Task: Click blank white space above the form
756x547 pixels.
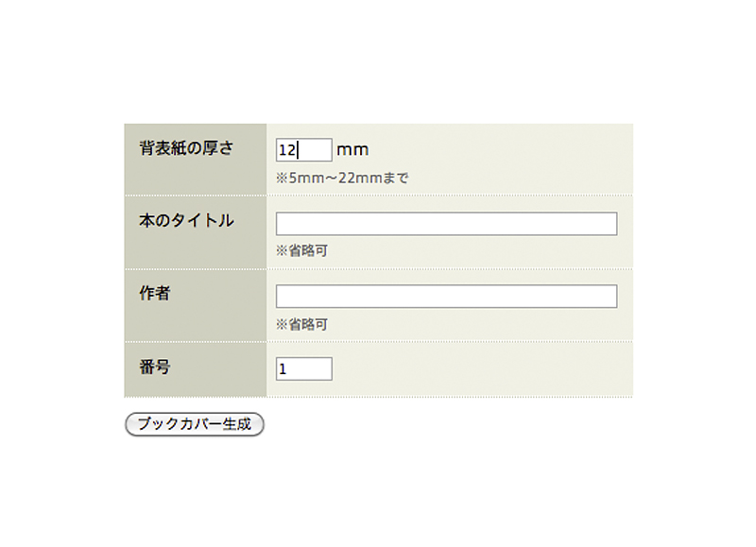Action: (378, 60)
